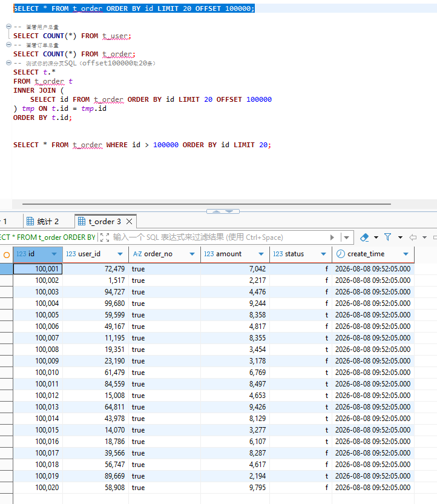Click the id column header
The height and width of the screenshot is (504, 437).
pos(38,254)
